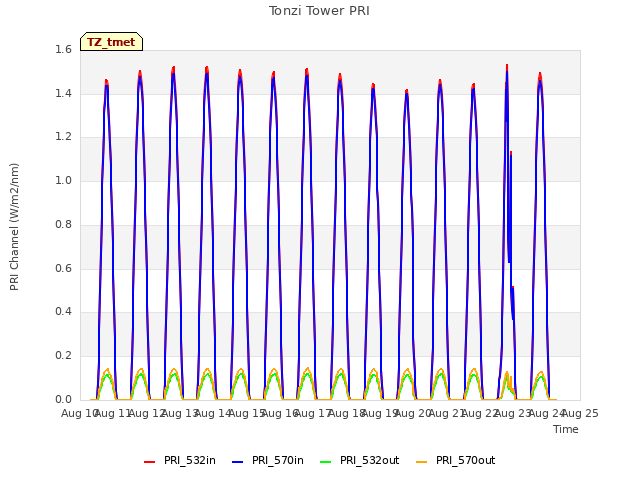Select the PRI_532in legend label
The image size is (640, 480).
click(190, 460)
